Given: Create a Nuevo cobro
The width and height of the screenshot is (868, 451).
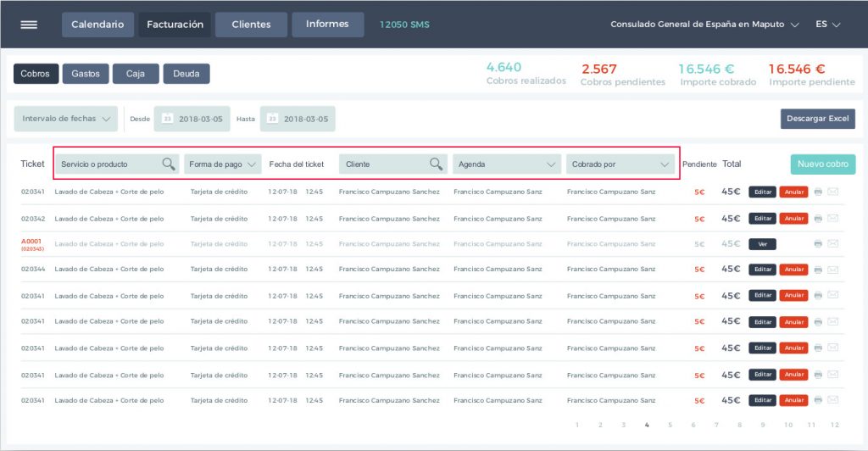Looking at the screenshot, I should (822, 164).
